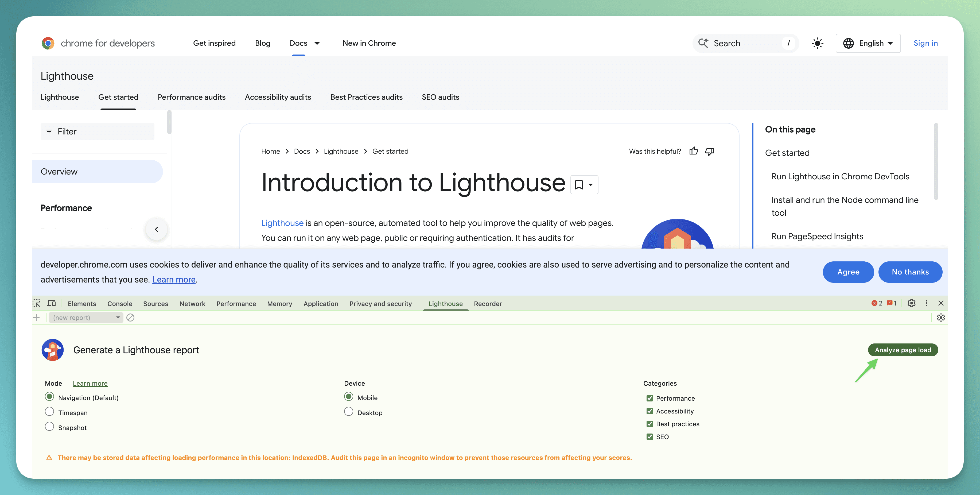The height and width of the screenshot is (495, 980).
Task: Dismiss cookies with No thanks button
Action: point(910,272)
